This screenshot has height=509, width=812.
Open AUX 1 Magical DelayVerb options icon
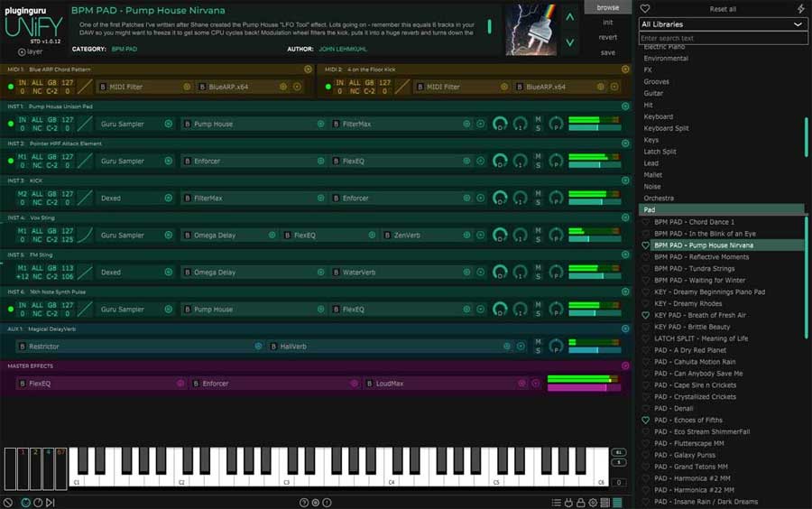625,329
